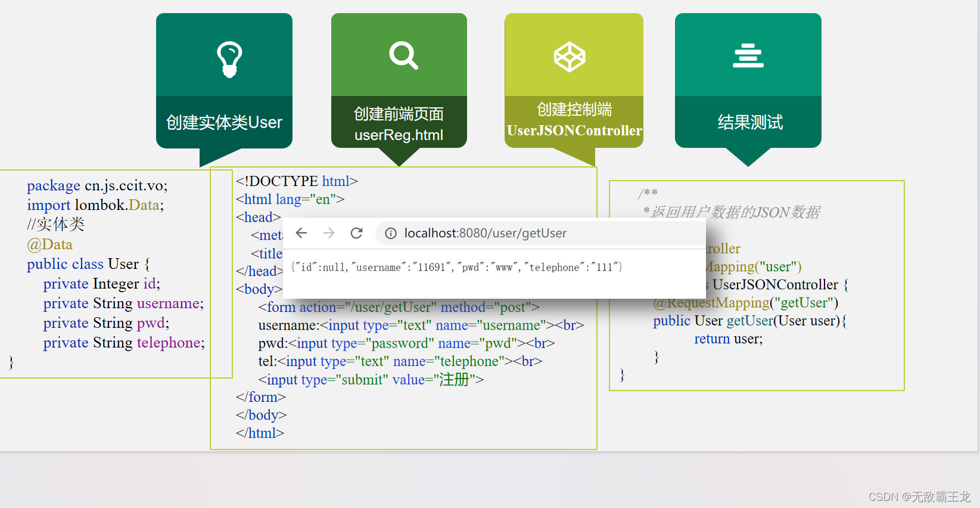The image size is (980, 508).
Task: Click the cube box icon on controller card
Action: (570, 57)
